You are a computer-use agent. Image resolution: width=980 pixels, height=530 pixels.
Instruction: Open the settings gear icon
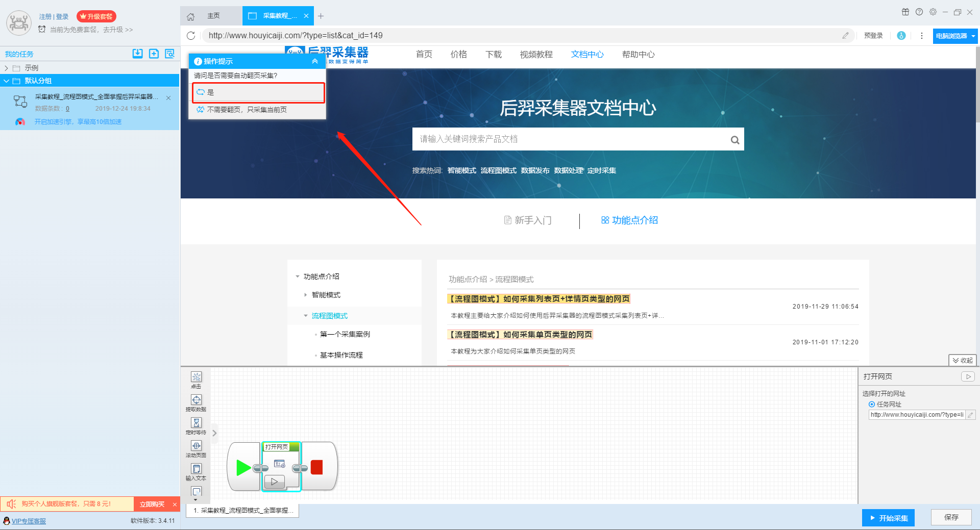tap(933, 12)
